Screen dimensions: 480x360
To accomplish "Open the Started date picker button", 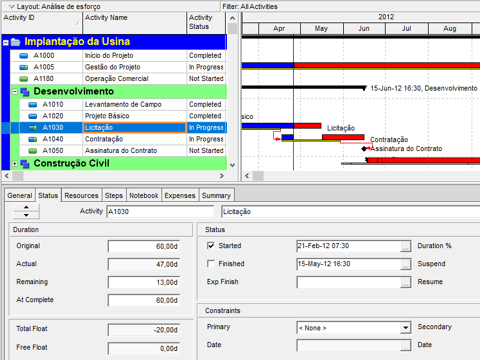I will click(x=405, y=246).
